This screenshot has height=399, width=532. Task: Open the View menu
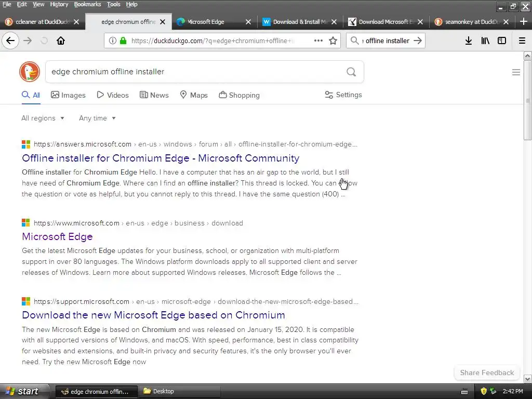(x=38, y=4)
